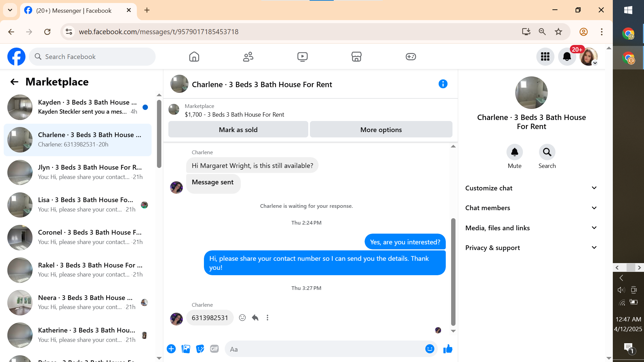Reply to the 6313982531 message
Viewport: 644px width, 362px height.
tap(255, 318)
